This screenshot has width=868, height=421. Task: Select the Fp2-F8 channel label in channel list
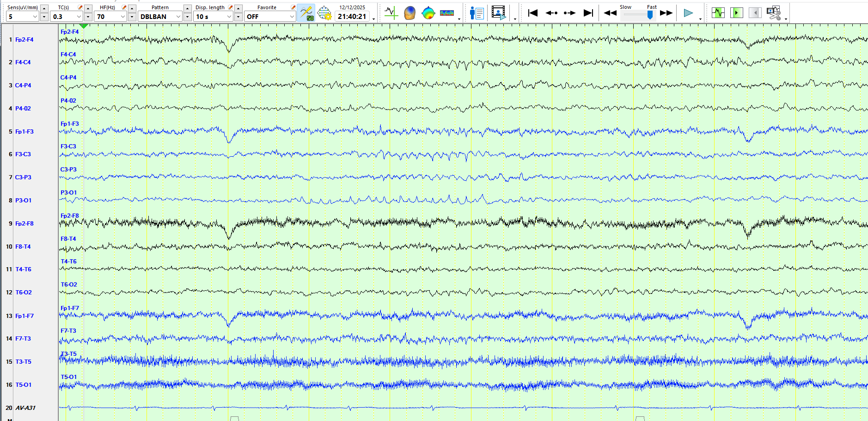pyautogui.click(x=24, y=224)
